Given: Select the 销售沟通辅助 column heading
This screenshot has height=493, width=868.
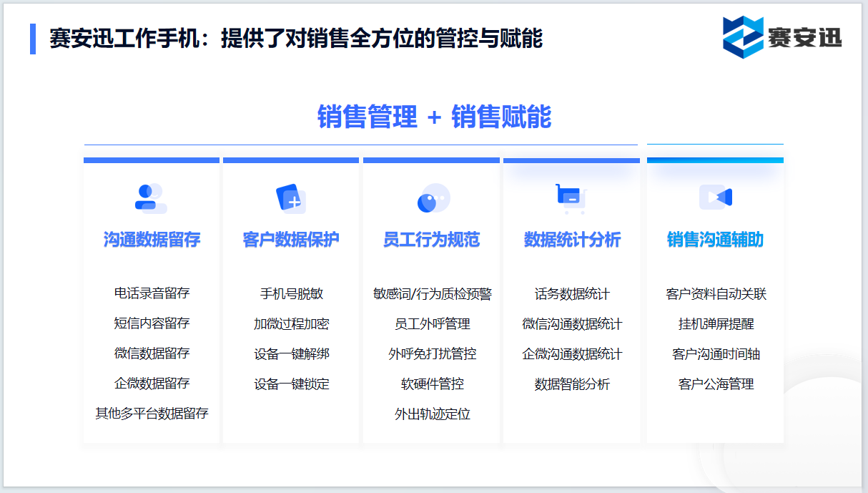Looking at the screenshot, I should point(715,240).
